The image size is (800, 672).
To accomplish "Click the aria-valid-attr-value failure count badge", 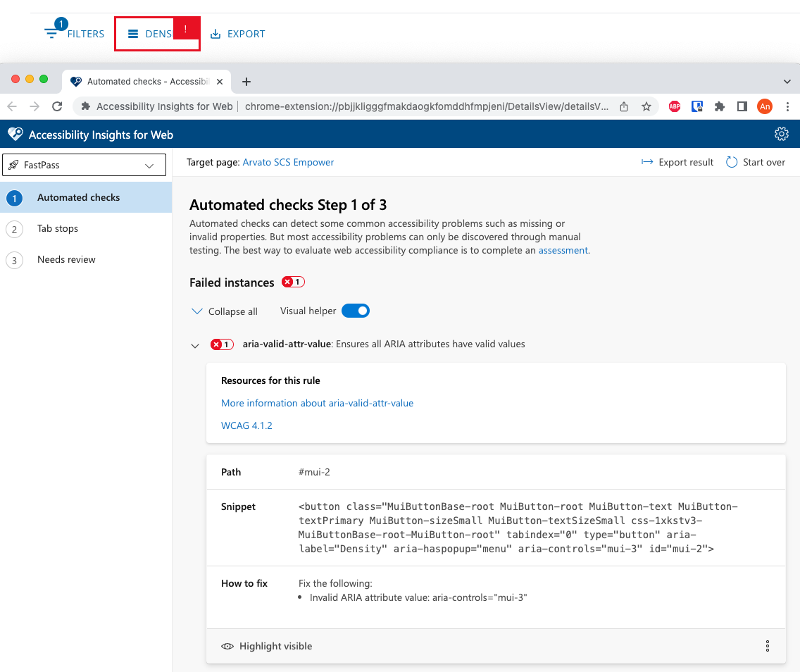I will coord(222,344).
